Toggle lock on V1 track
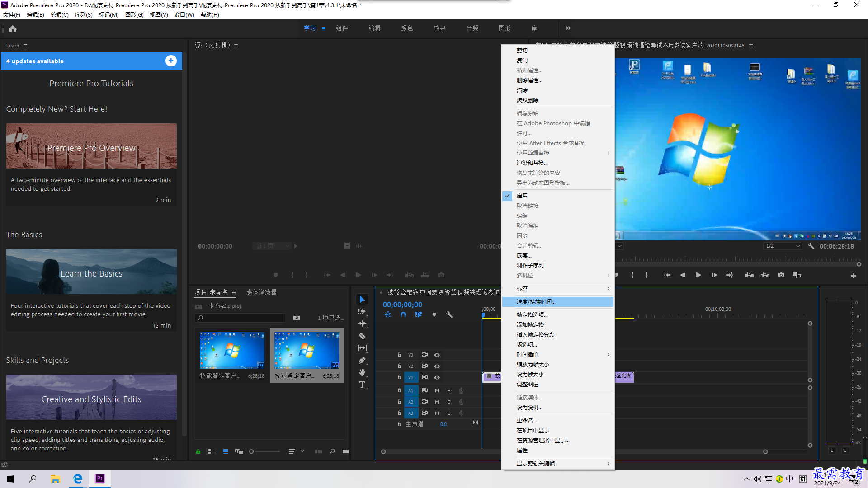Screen dimensions: 868x488 (x=400, y=377)
